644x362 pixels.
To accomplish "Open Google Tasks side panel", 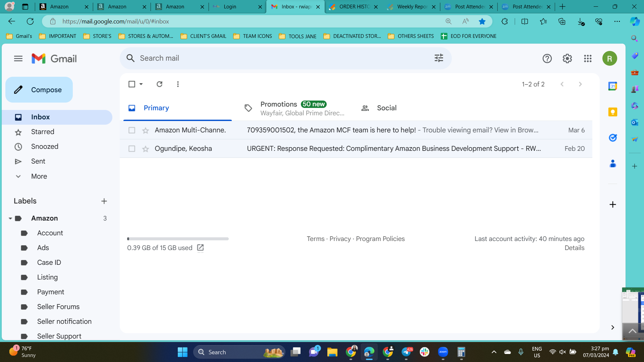I will point(612,138).
